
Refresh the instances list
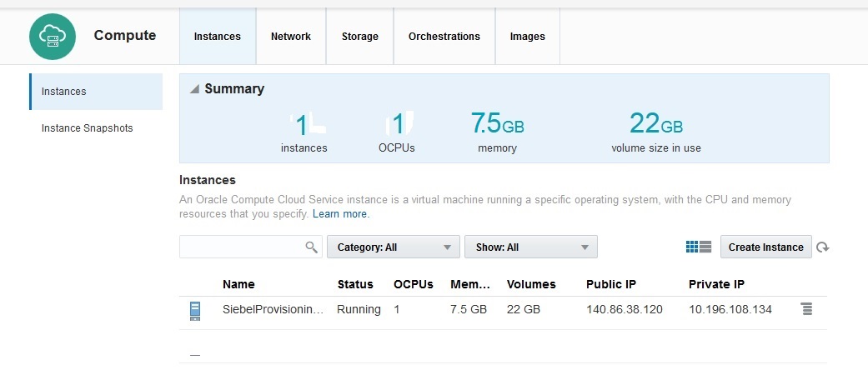823,247
